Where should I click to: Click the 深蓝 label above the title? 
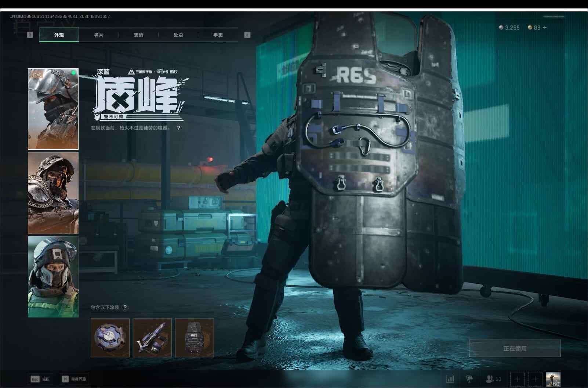(103, 72)
